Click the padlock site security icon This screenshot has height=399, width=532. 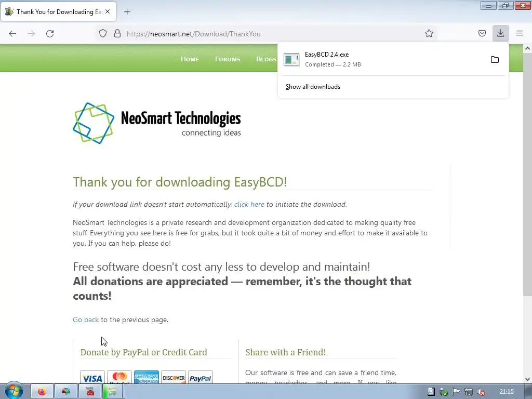coord(117,34)
